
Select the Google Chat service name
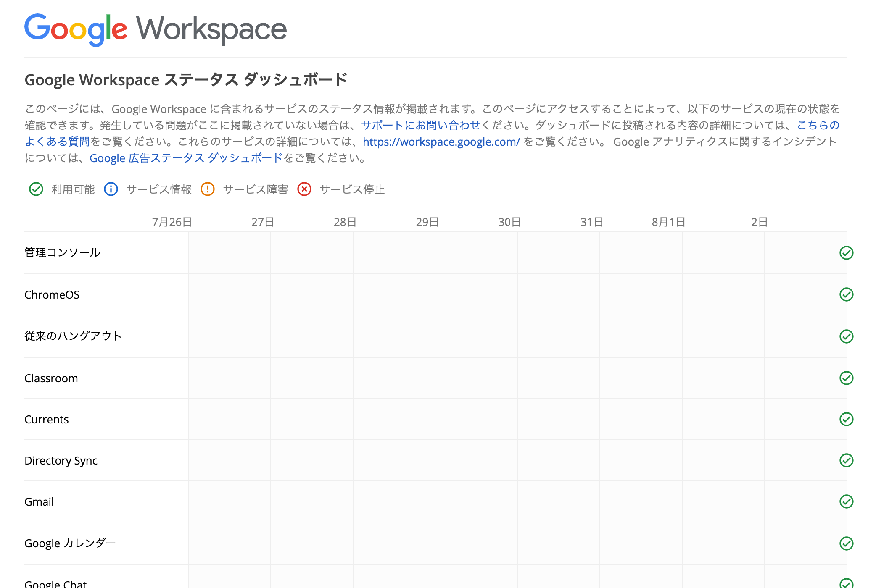pyautogui.click(x=55, y=583)
